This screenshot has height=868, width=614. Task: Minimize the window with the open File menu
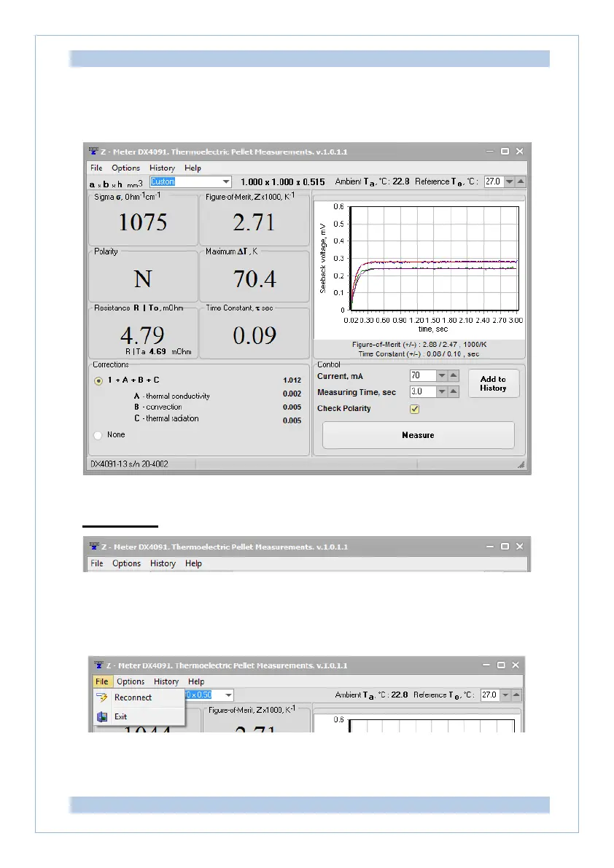486,665
